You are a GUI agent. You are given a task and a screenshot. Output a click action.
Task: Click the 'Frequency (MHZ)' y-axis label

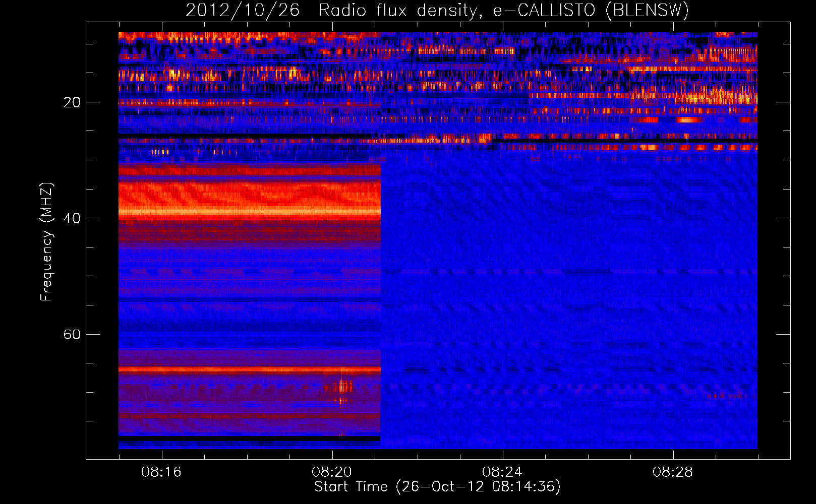coord(46,242)
